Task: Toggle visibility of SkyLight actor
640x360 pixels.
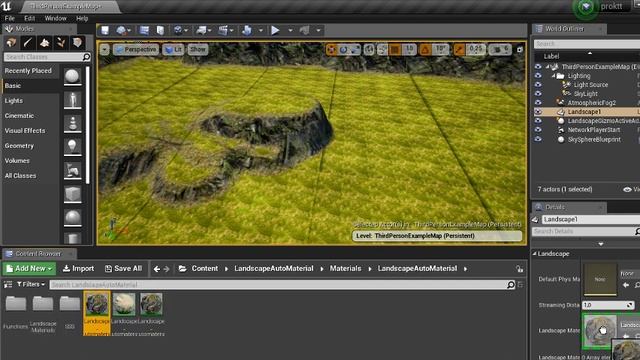Action: pos(538,93)
